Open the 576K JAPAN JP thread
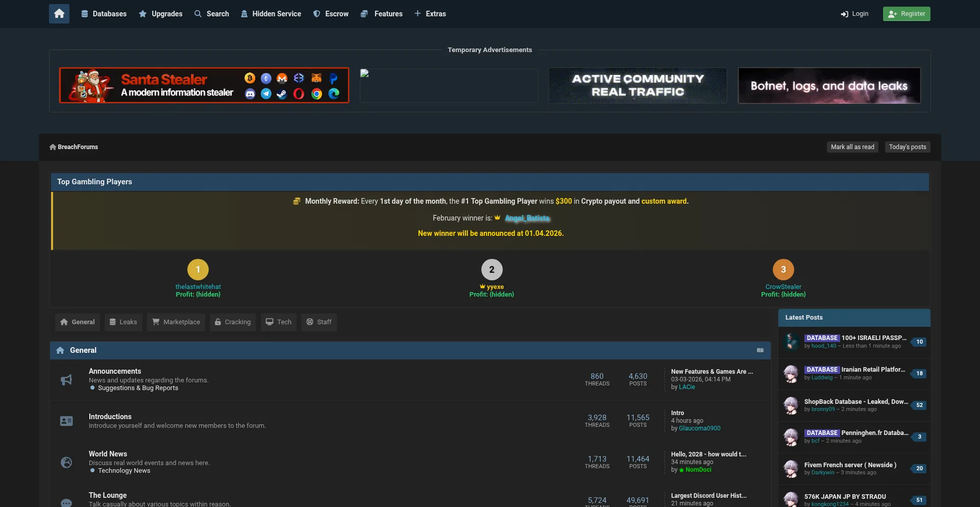The width and height of the screenshot is (980, 507). tap(845, 497)
